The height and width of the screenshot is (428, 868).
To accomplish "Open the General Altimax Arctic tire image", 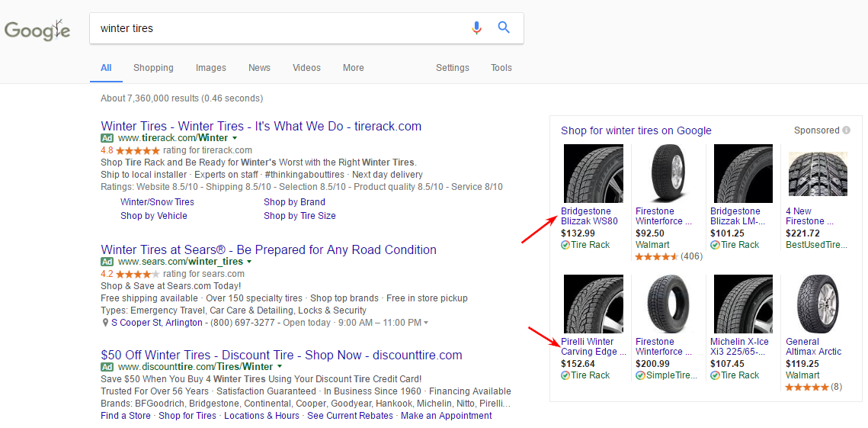I will pyautogui.click(x=817, y=304).
